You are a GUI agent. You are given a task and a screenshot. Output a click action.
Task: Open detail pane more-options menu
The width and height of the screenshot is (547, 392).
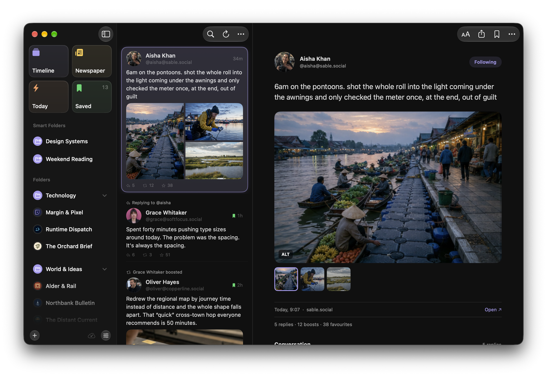512,34
